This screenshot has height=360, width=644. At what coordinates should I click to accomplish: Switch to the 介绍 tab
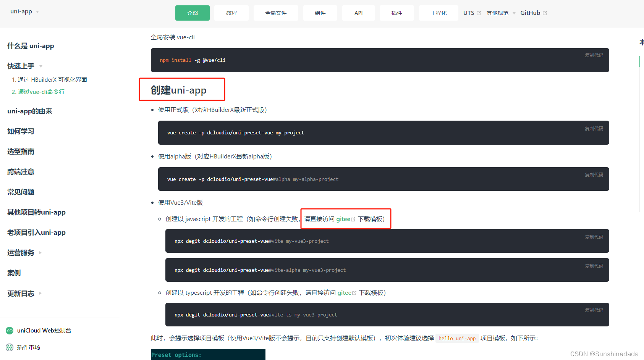point(193,13)
